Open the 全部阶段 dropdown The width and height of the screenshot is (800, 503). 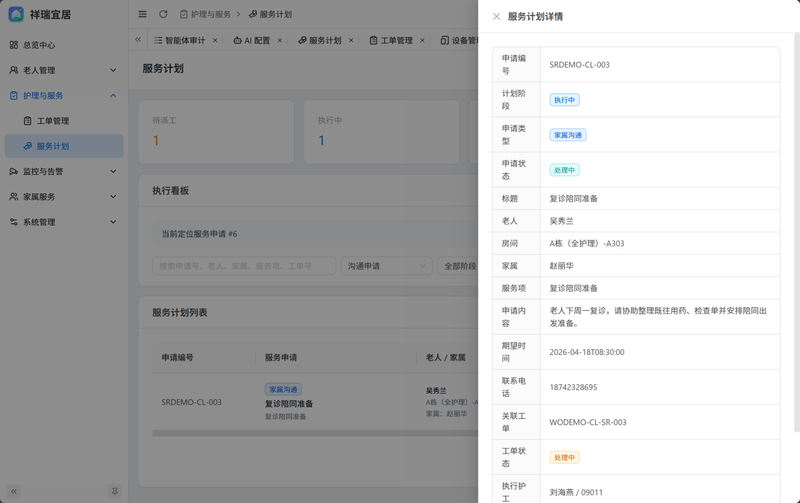pos(458,266)
